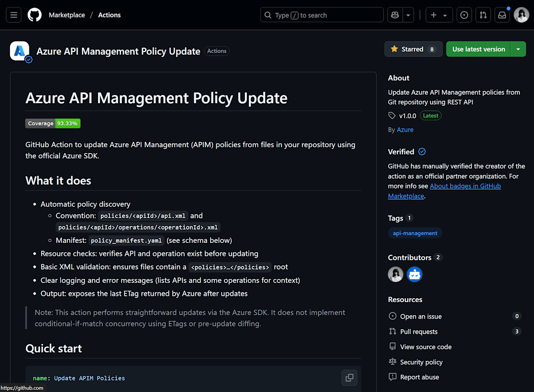The height and width of the screenshot is (392, 534).
Task: Select the api-management tag
Action: [x=415, y=233]
